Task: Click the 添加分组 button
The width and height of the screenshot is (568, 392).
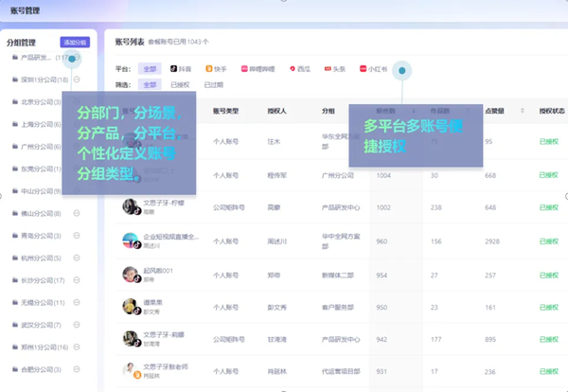Action: pos(75,43)
